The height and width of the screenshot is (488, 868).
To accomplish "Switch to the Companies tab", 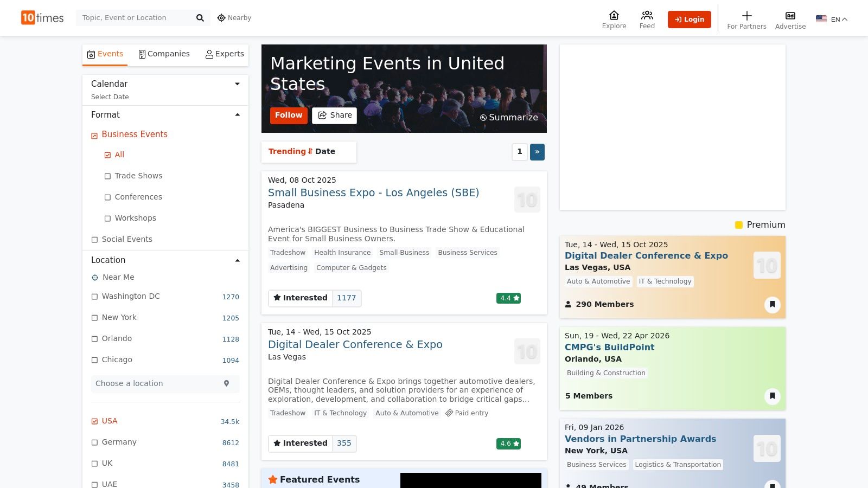I will pos(164,54).
